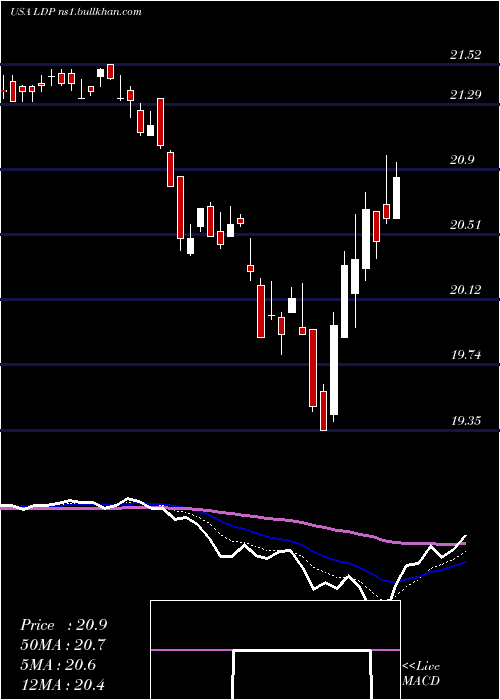Click the '12MA : 20.4' readout
The image size is (500, 700).
click(63, 684)
